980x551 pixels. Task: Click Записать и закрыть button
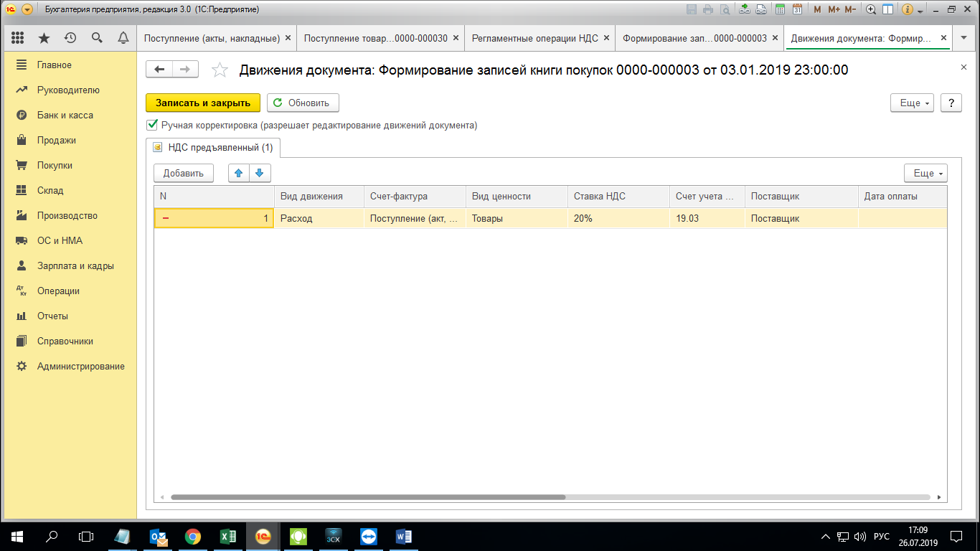point(203,103)
